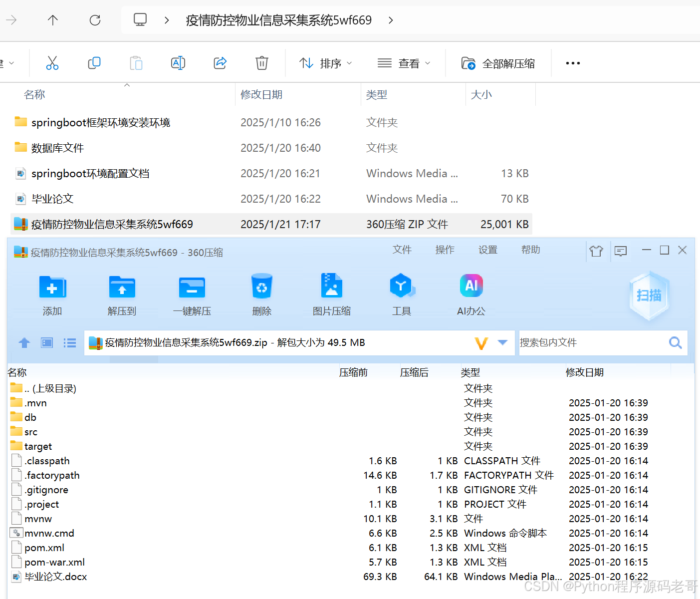
Task: Click the Copy icon in Explorer toolbar
Action: (x=94, y=63)
